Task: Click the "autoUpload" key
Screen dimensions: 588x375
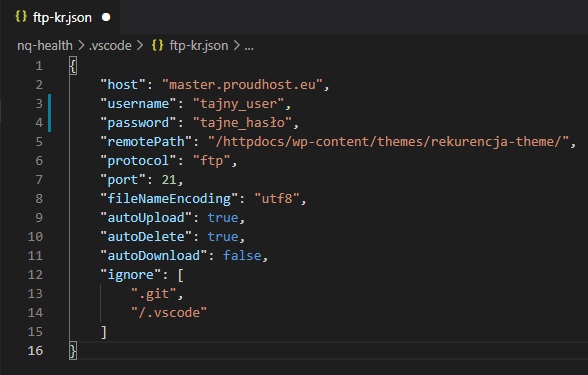Action: tap(146, 218)
